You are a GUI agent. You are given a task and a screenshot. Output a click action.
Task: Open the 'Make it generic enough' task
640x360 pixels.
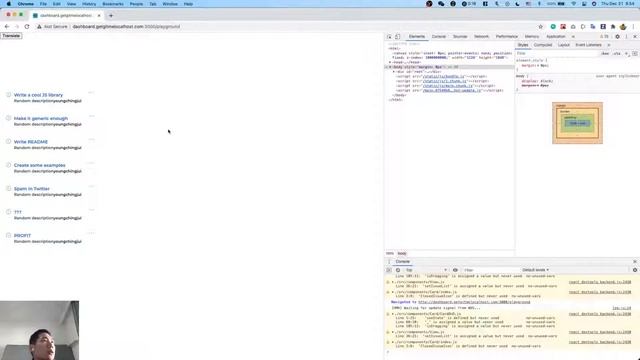point(41,118)
